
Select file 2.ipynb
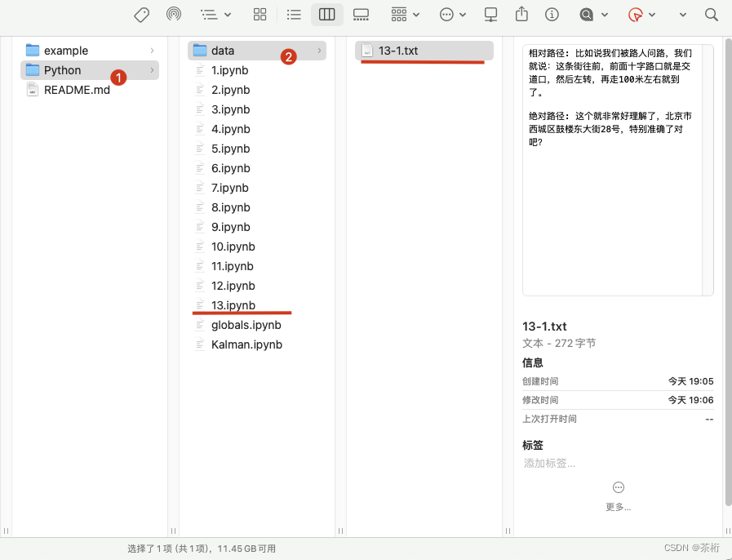(257, 90)
